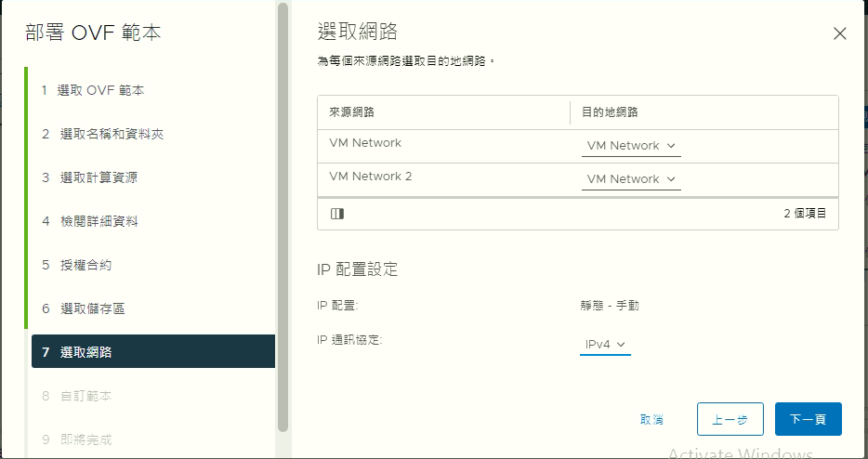
Task: Open destination dropdown for VM Network
Action: [631, 146]
